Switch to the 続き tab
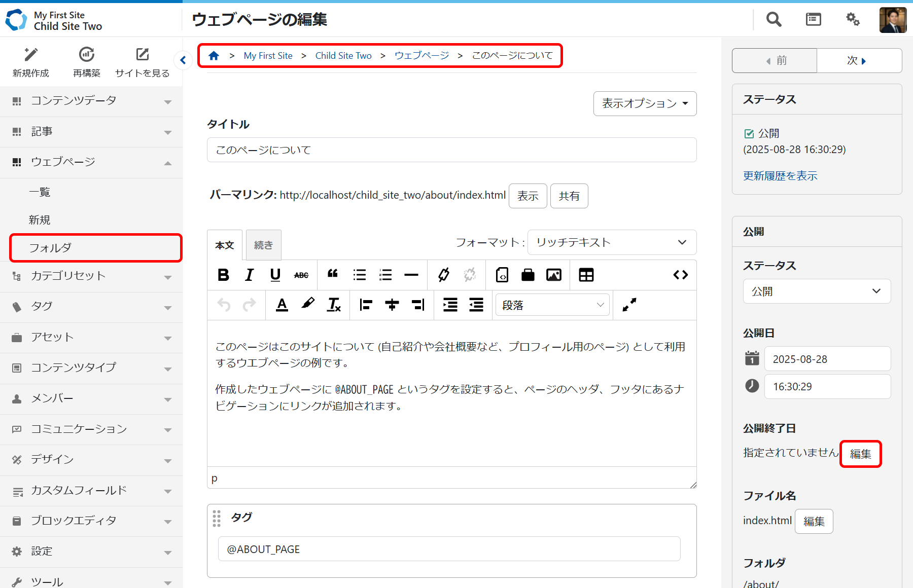The image size is (913, 588). point(263,245)
